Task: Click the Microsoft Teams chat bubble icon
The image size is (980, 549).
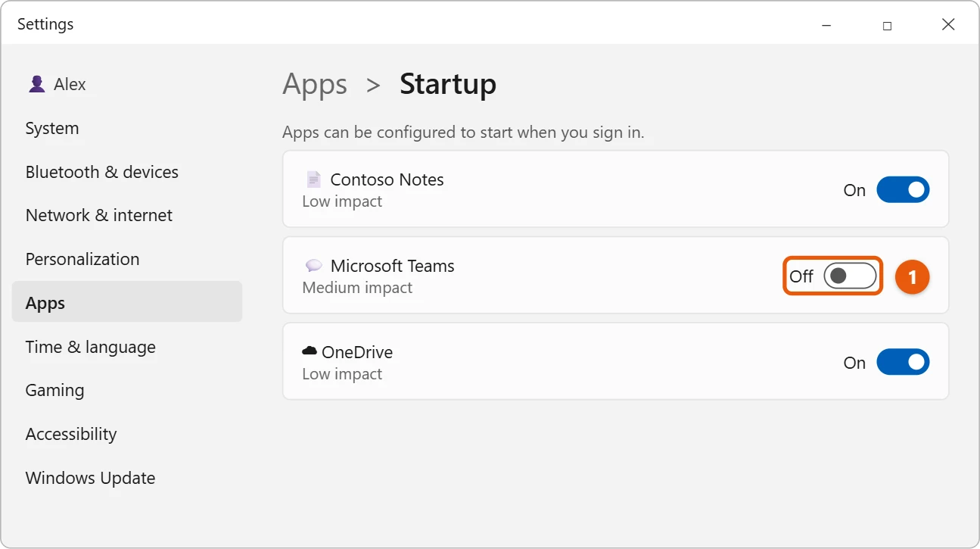Action: (x=313, y=266)
